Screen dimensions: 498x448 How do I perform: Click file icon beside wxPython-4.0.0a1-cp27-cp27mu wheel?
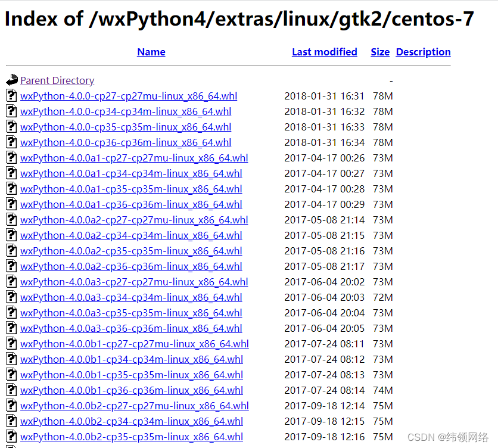(11, 158)
